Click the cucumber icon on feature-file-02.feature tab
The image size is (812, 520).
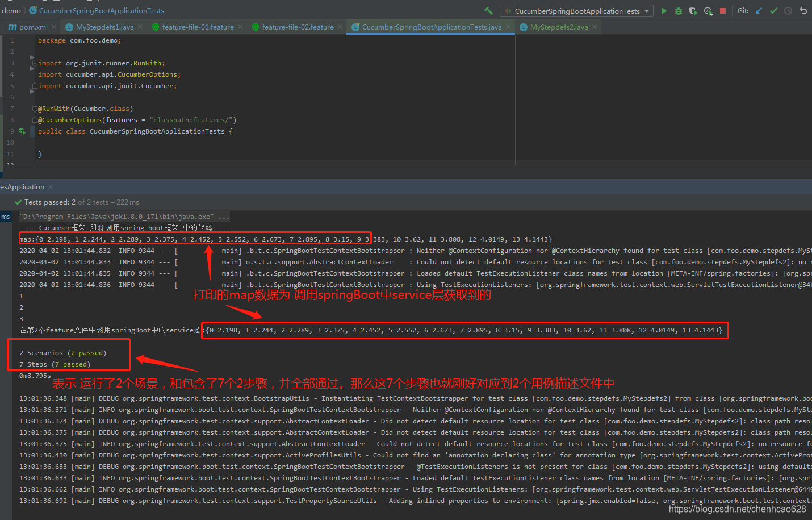pyautogui.click(x=256, y=27)
